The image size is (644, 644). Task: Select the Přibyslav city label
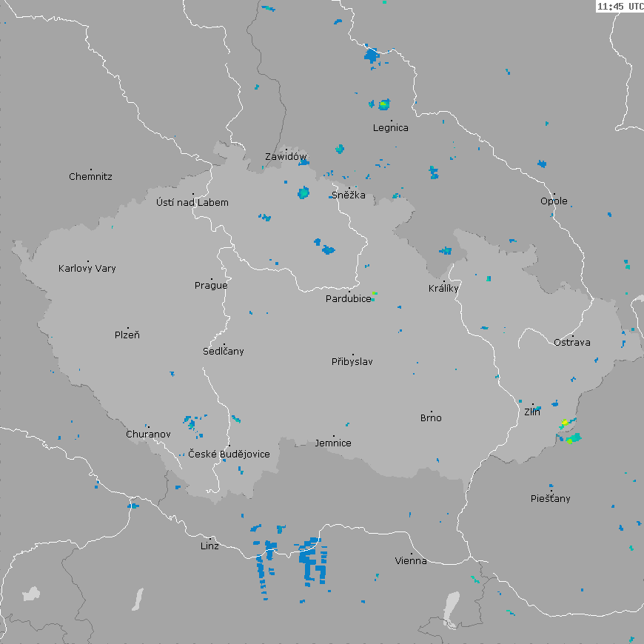(x=352, y=362)
